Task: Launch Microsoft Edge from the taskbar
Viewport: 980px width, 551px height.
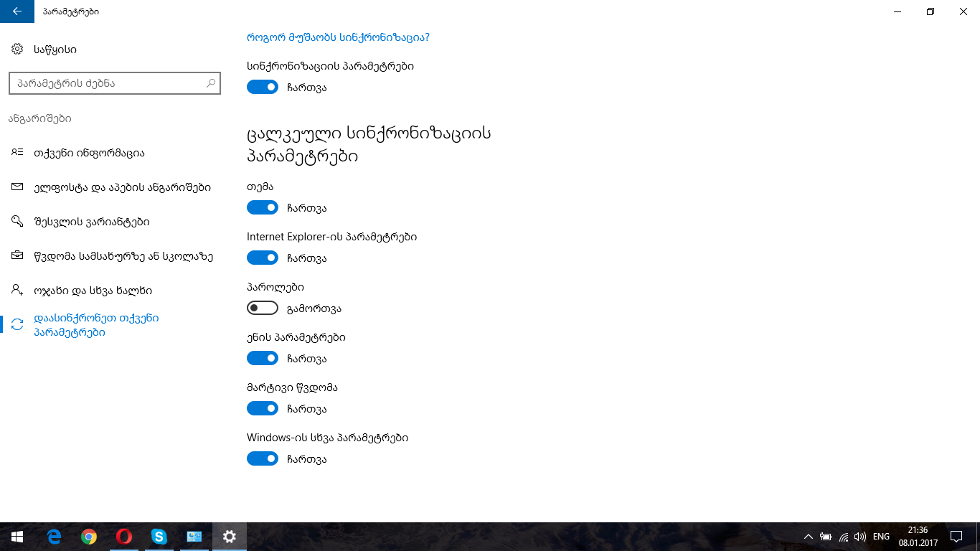Action: point(54,537)
